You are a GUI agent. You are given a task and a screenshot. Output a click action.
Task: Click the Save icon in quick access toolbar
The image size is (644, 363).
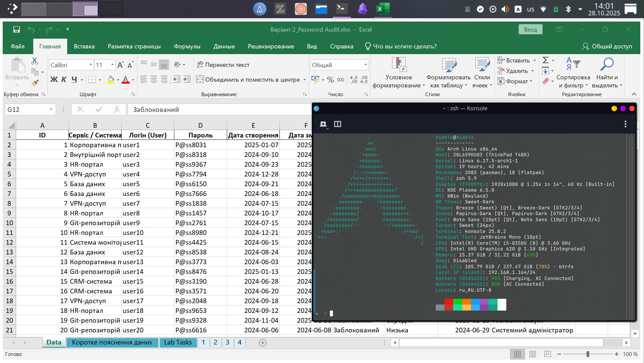coord(16,30)
